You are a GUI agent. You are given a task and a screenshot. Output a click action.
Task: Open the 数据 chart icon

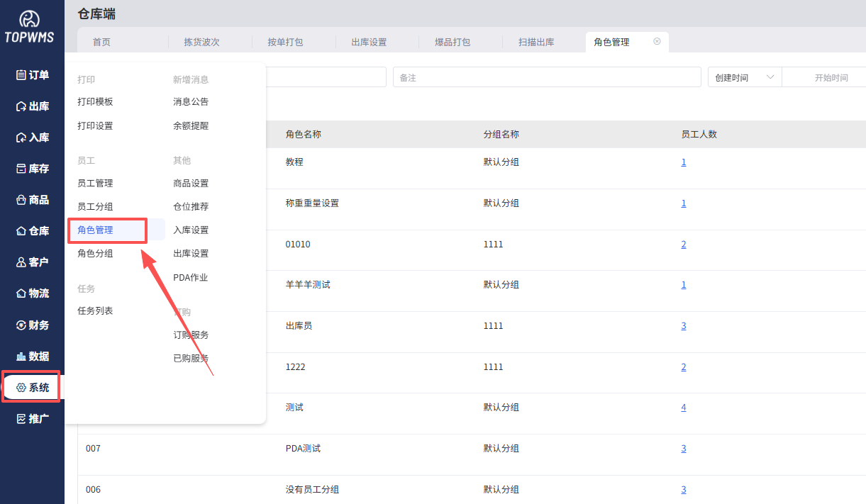(x=21, y=357)
